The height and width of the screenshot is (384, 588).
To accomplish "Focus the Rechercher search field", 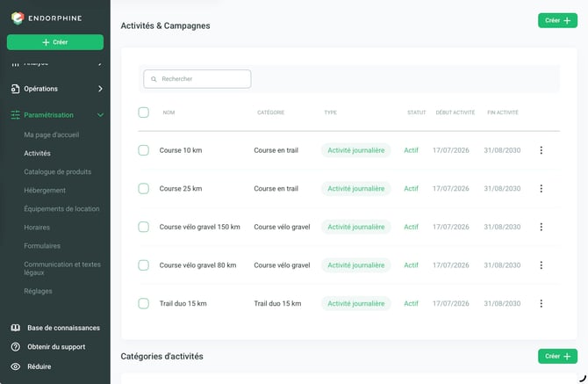I will tap(197, 79).
